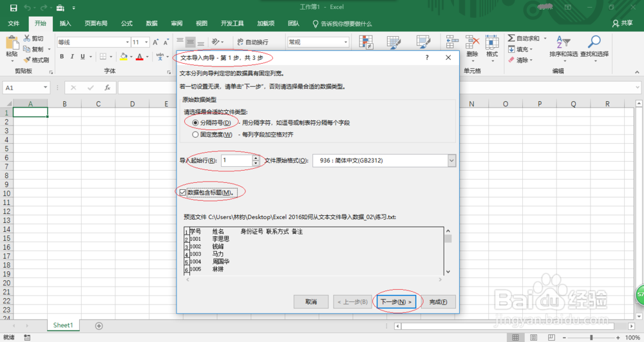Click 完成(F) Finish button in wizard

pyautogui.click(x=438, y=302)
